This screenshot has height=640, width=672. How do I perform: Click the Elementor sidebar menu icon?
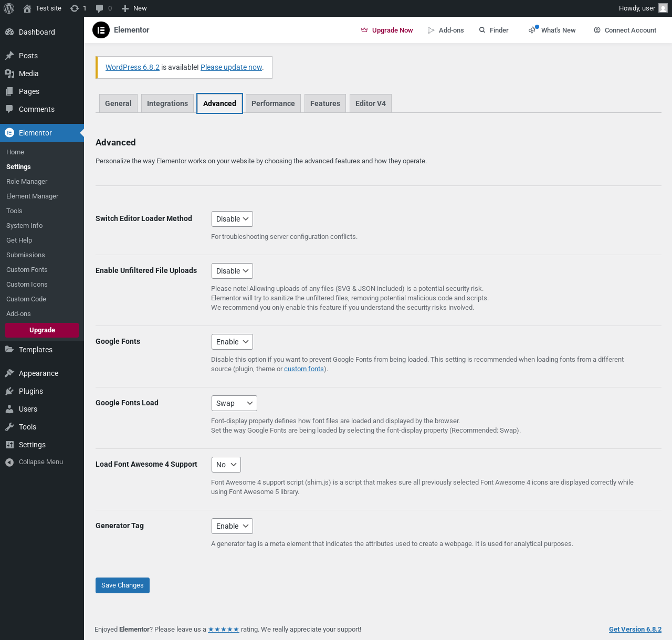click(9, 133)
